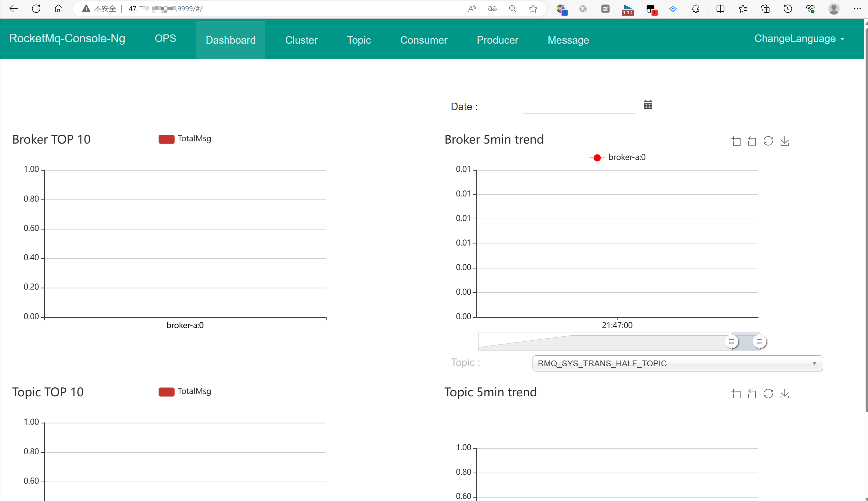Click restore icon on Broker 5min trend
This screenshot has height=501, width=868.
[768, 141]
